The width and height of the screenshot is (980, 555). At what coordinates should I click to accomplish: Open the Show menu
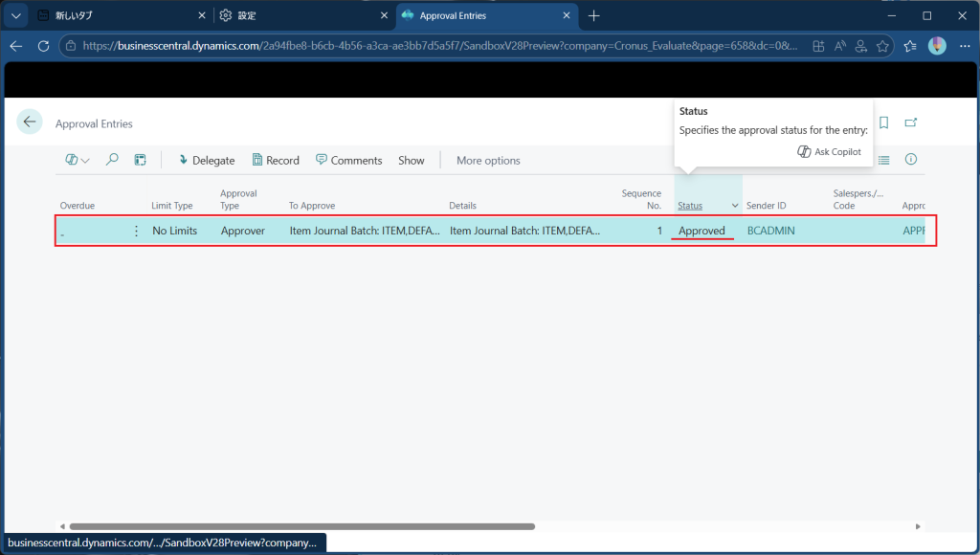tap(411, 160)
